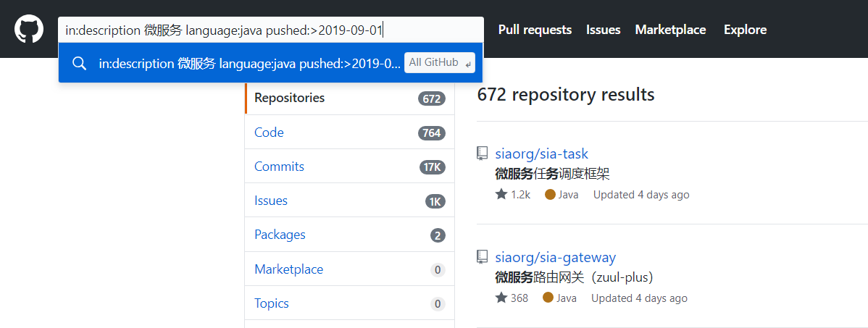This screenshot has width=868, height=328.
Task: Click the 1K badge beside Issues
Action: click(x=435, y=201)
